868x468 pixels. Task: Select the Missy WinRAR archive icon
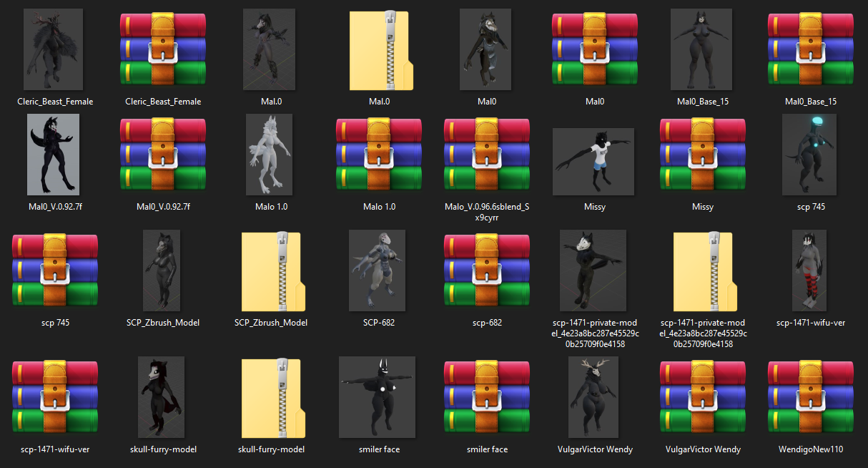point(703,155)
